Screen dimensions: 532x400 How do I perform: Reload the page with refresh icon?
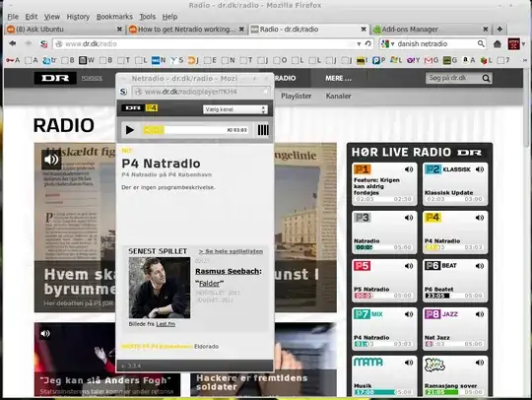(368, 43)
